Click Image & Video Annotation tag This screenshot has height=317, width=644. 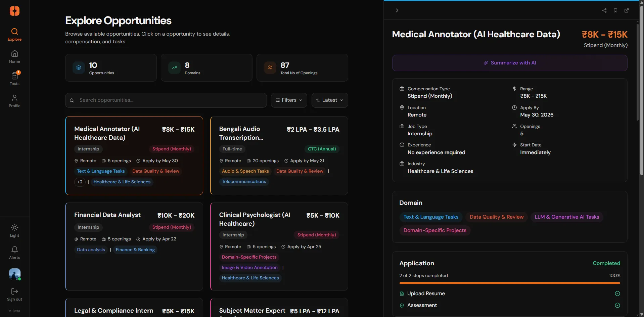(249, 268)
